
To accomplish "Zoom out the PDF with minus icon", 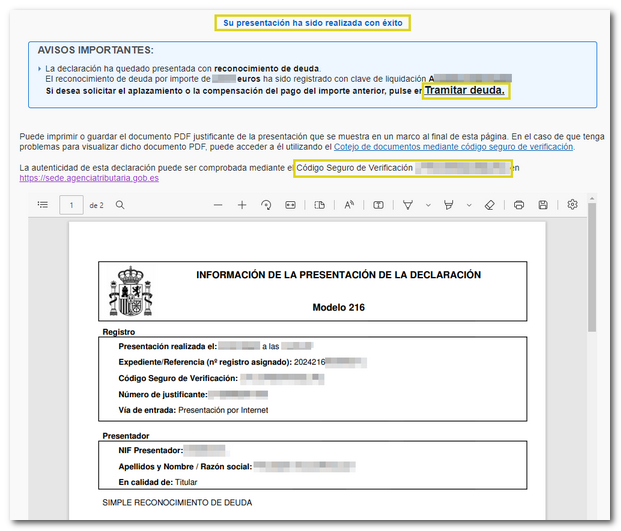I will pos(218,205).
